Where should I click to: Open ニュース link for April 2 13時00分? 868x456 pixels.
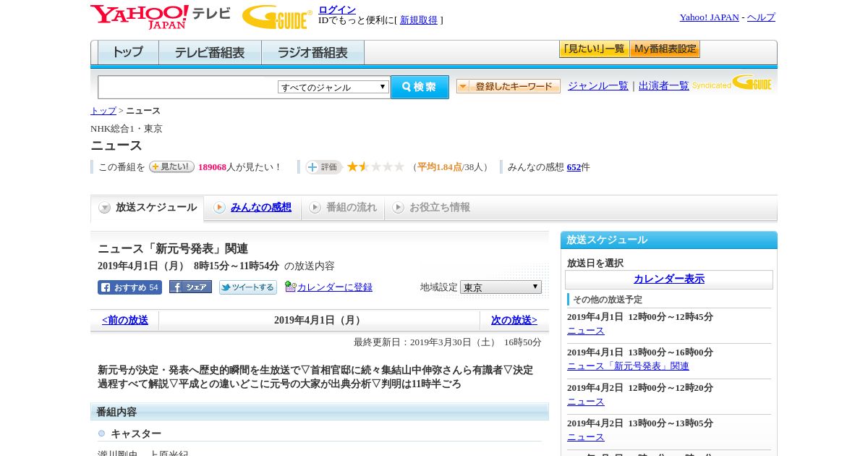pos(585,437)
